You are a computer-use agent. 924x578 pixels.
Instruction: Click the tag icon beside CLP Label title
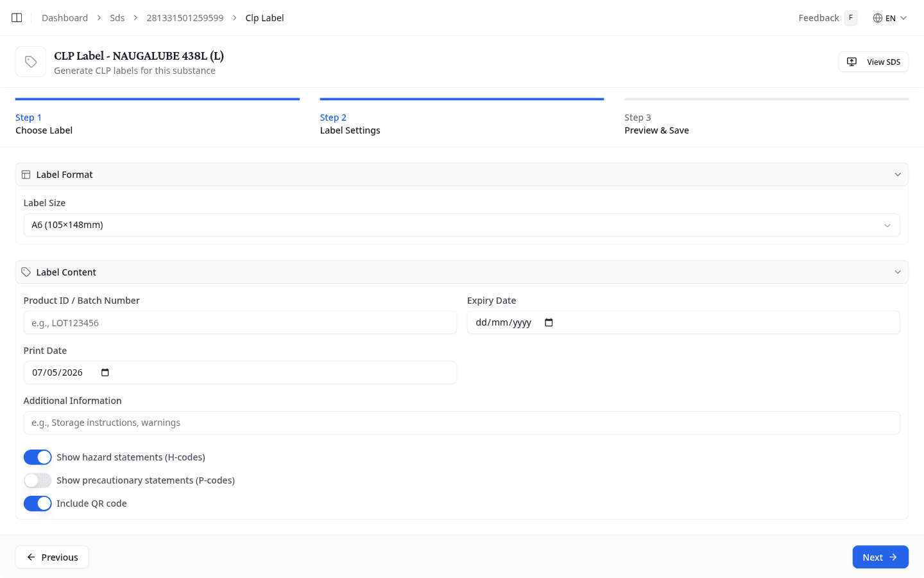tap(31, 62)
